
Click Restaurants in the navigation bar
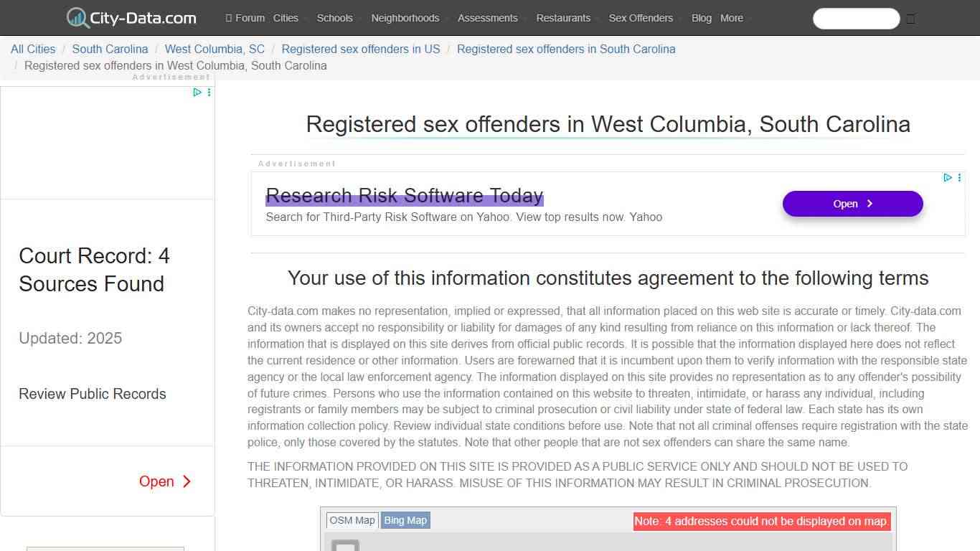pyautogui.click(x=563, y=18)
